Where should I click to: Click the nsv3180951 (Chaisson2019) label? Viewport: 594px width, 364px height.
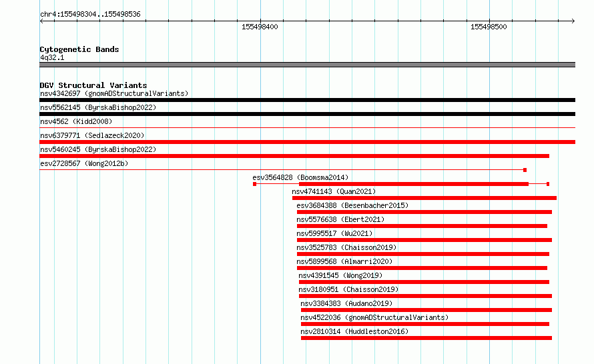pyautogui.click(x=348, y=289)
